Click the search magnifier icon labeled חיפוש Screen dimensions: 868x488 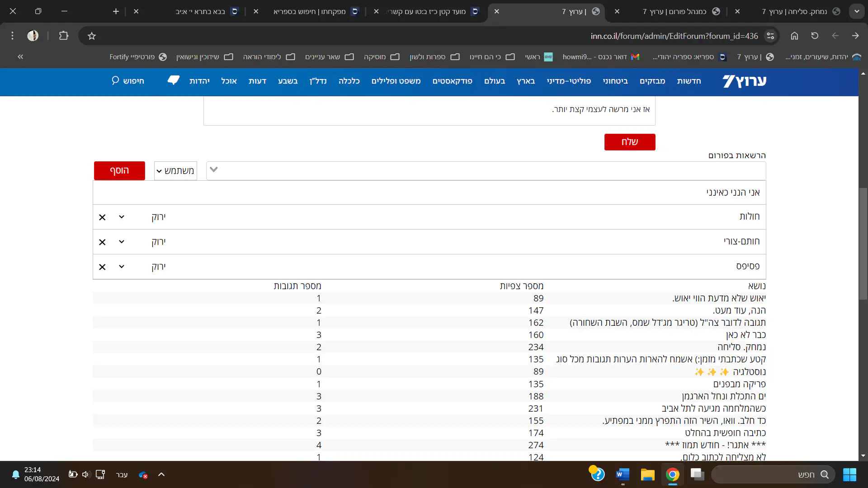115,80
